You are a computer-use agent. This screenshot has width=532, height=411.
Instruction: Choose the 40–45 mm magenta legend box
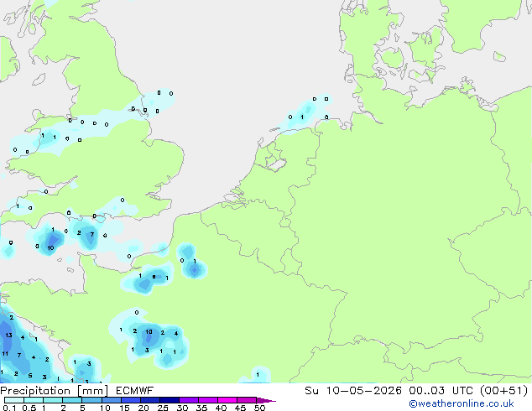coord(227,400)
